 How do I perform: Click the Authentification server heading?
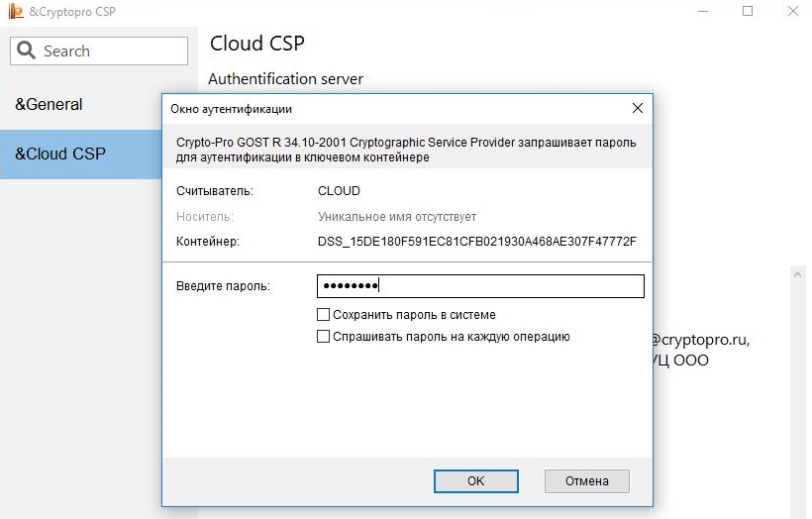click(285, 78)
